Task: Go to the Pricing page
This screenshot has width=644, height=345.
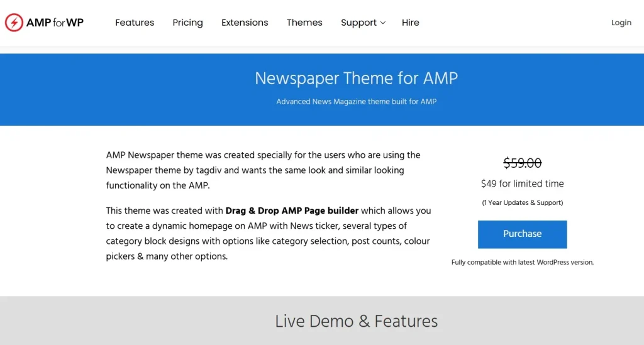Action: click(x=187, y=23)
